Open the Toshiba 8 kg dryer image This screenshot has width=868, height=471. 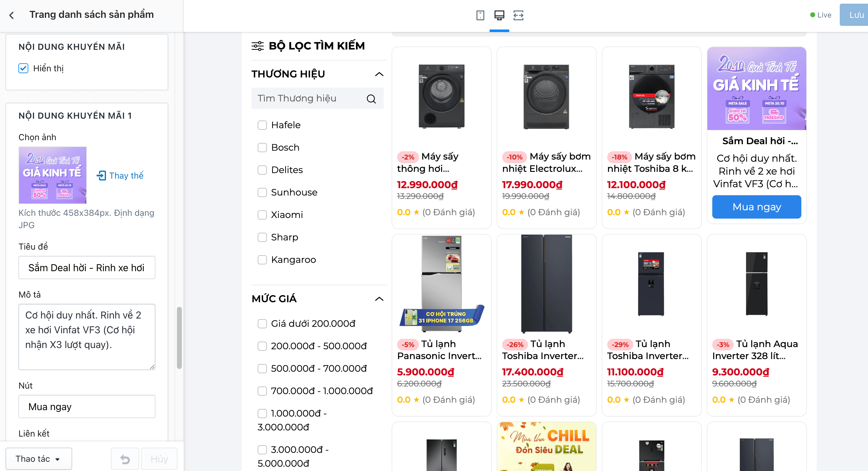tap(651, 97)
